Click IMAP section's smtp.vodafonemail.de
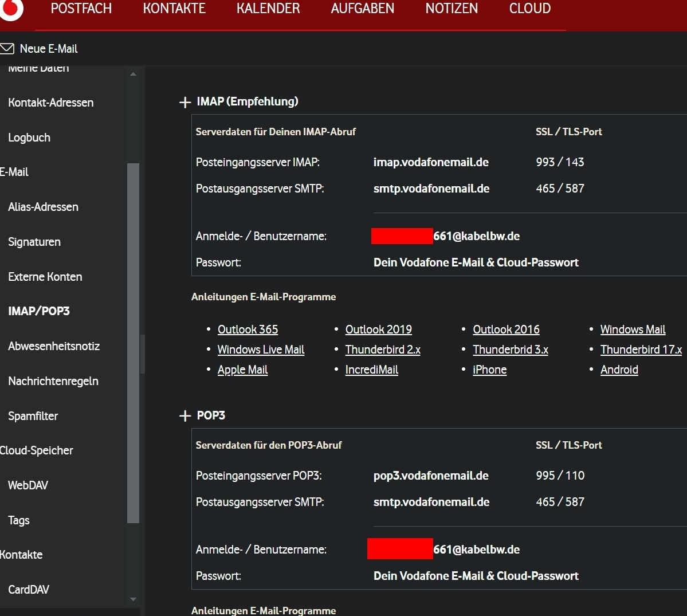The image size is (687, 616). coord(431,189)
